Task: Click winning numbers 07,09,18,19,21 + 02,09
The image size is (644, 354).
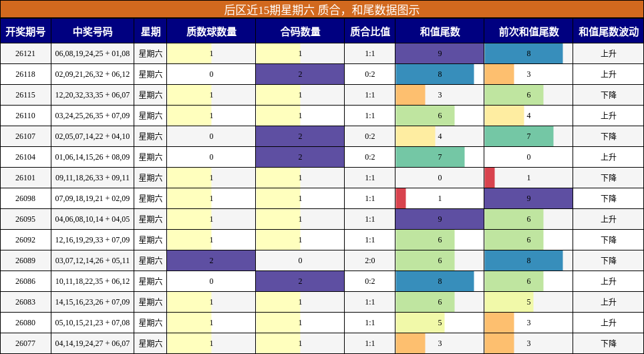Action: 92,198
